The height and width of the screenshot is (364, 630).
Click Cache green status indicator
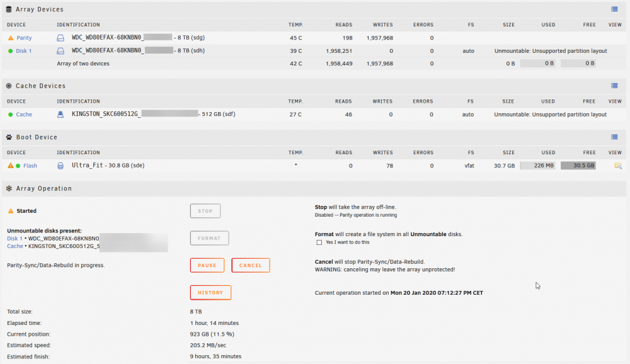tap(11, 115)
